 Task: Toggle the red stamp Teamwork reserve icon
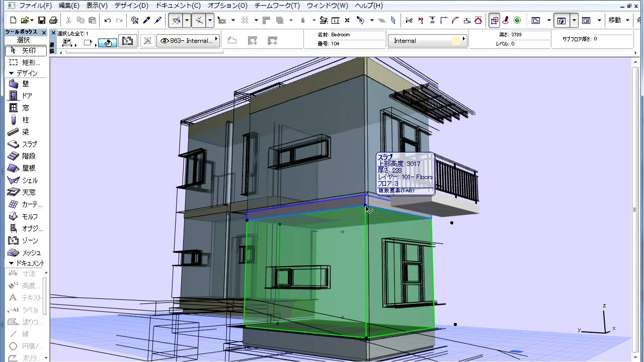(506, 20)
